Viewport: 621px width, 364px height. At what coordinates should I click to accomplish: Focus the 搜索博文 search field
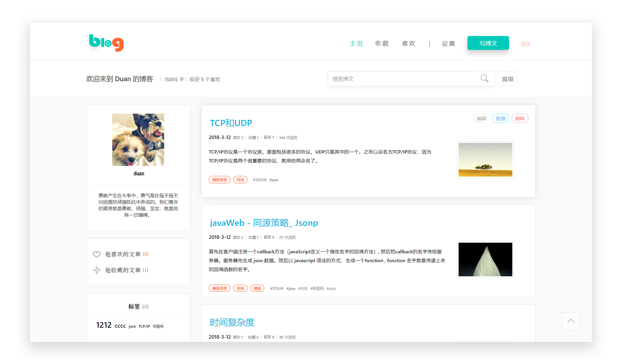tap(402, 79)
